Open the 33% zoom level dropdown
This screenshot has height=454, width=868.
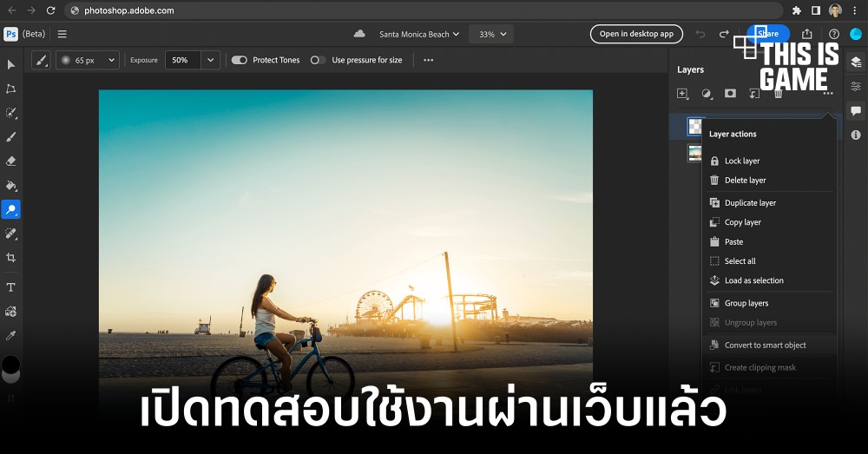[491, 34]
